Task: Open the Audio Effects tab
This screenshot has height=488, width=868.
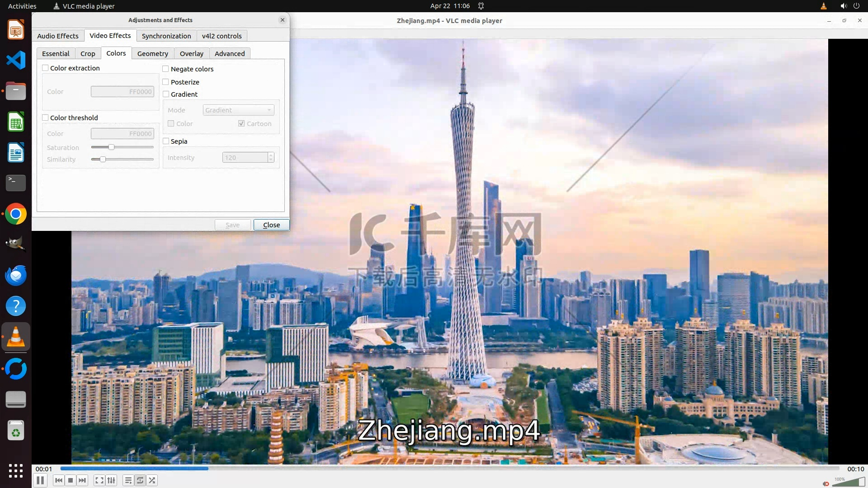Action: 58,36
